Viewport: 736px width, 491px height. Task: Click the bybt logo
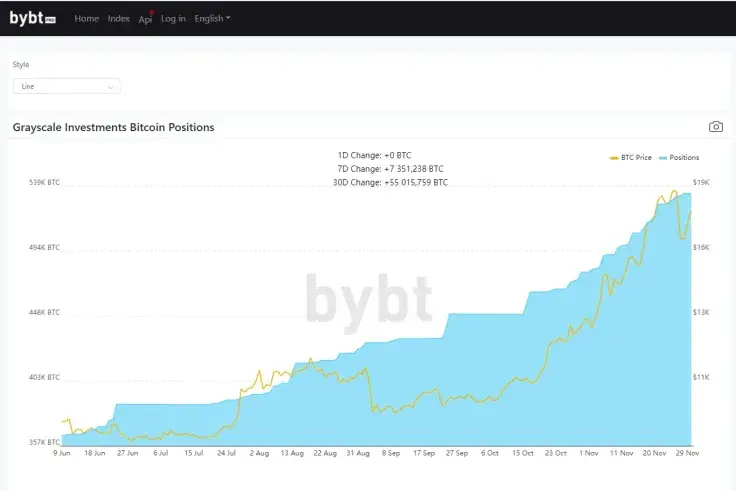(33, 18)
